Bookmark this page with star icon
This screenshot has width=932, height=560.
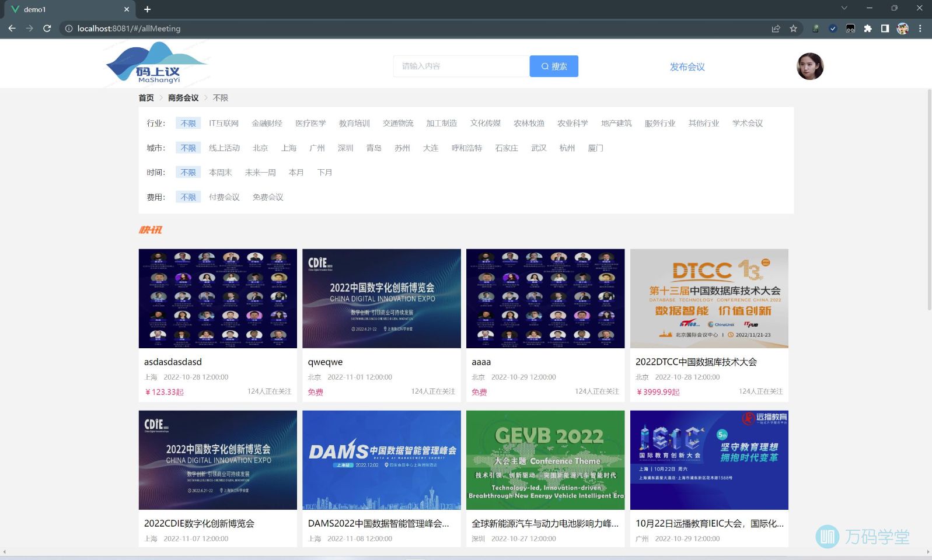coord(793,29)
